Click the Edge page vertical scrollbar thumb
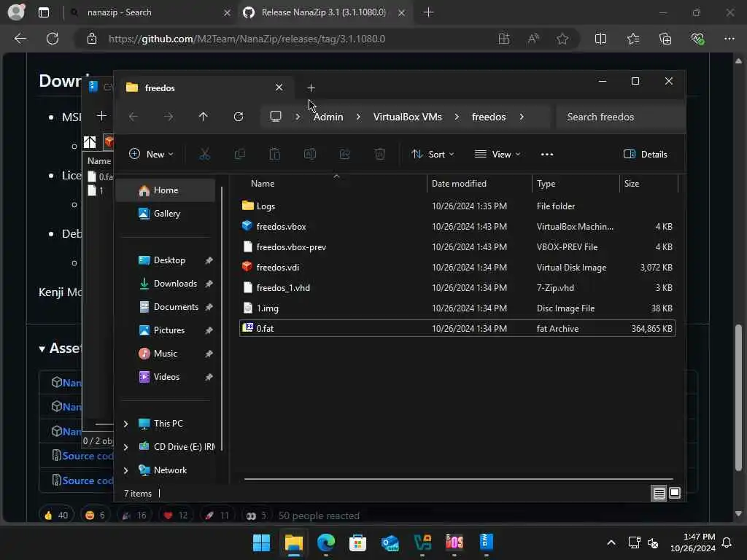 point(738,397)
